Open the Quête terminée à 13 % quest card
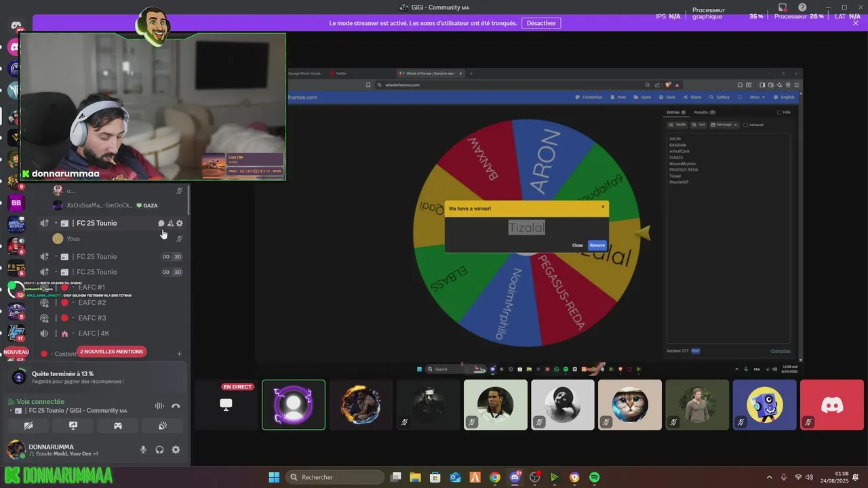The height and width of the screenshot is (488, 868). pyautogui.click(x=96, y=377)
